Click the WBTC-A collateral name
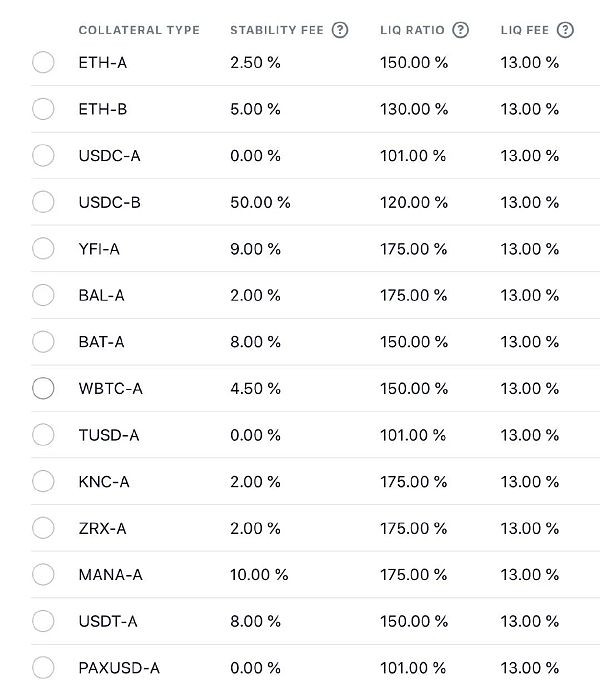This screenshot has height=690, width=600. [x=110, y=388]
